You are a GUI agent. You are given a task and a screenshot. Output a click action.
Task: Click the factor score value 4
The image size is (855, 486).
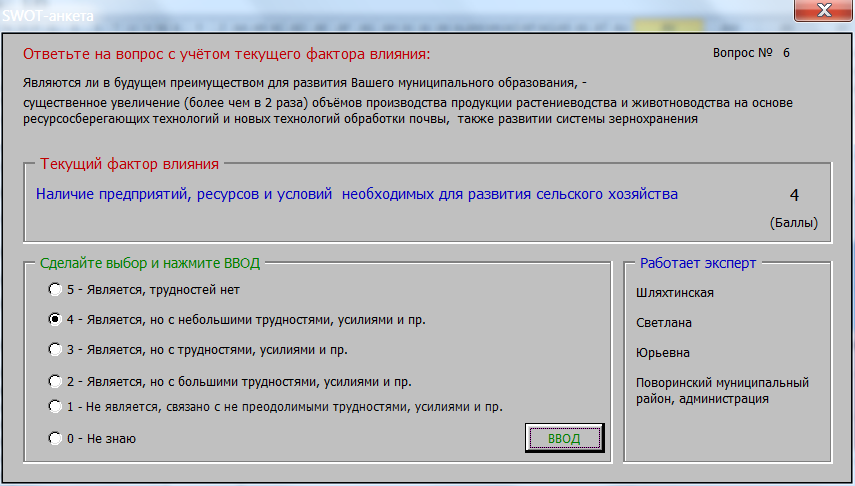(x=794, y=195)
